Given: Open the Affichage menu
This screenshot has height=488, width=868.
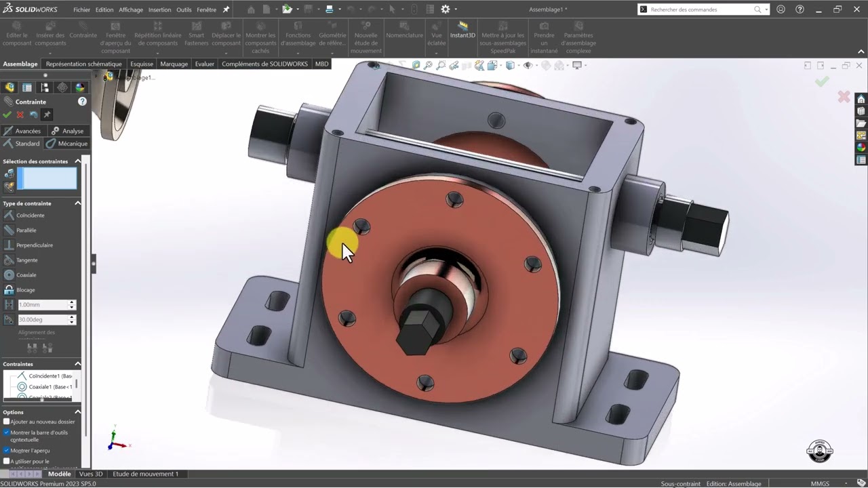Looking at the screenshot, I should click(x=131, y=10).
